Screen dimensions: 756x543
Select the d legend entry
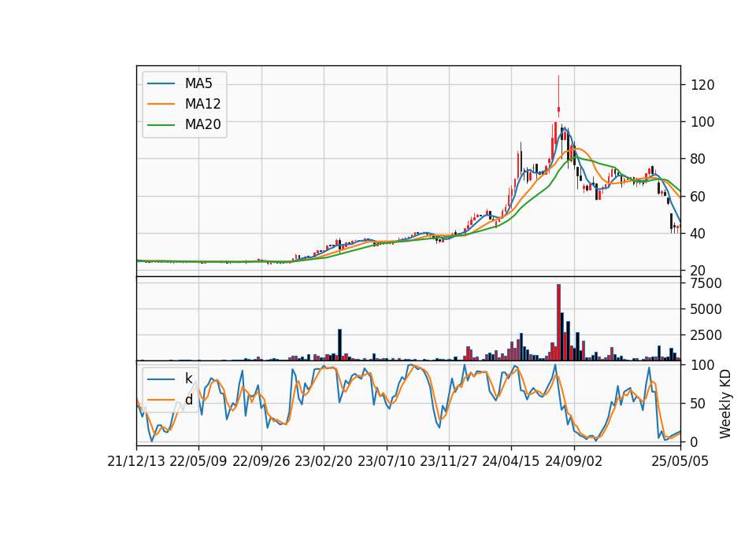(170, 400)
